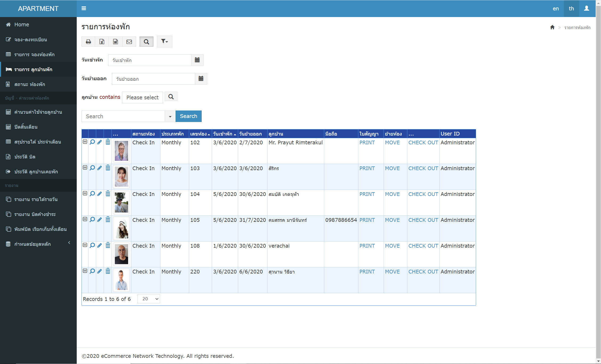Open calendar picker for วันเข้าพัก
Viewport: 601px width, 364px height.
(x=197, y=60)
